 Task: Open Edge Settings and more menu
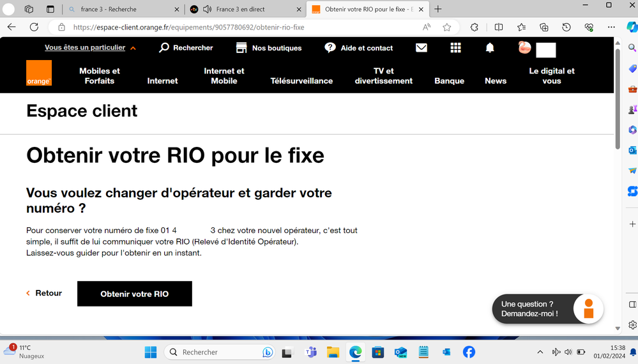(x=611, y=27)
